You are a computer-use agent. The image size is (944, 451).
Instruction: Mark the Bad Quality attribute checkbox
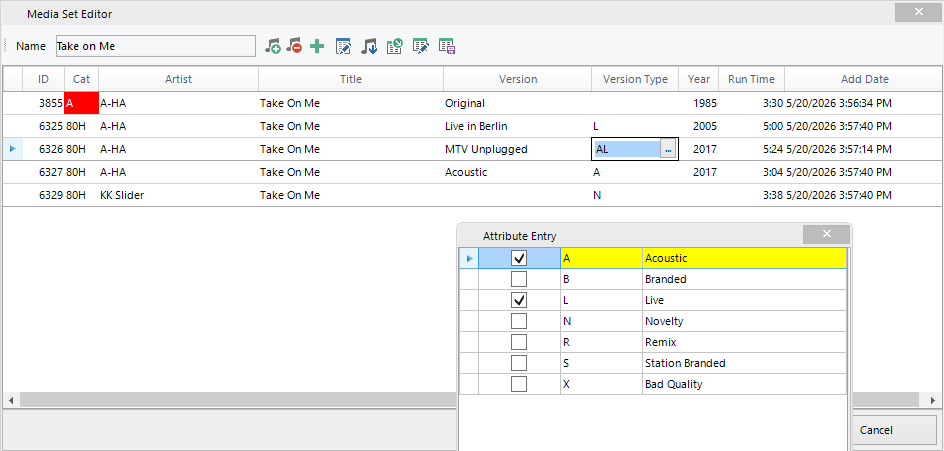519,384
